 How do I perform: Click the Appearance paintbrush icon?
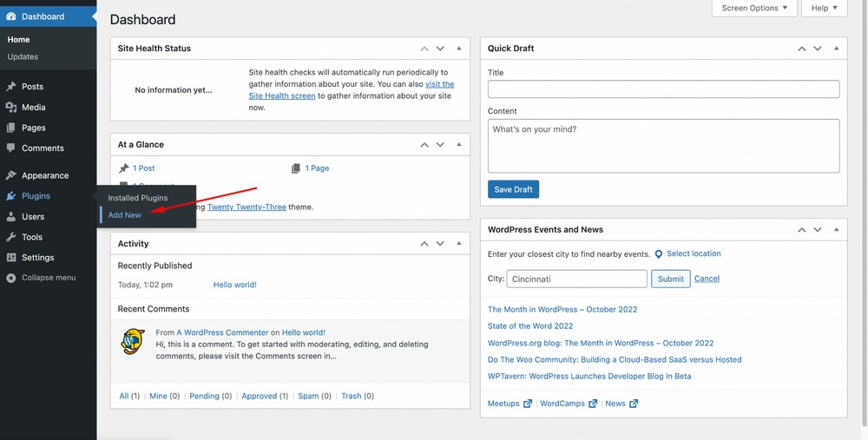tap(11, 175)
